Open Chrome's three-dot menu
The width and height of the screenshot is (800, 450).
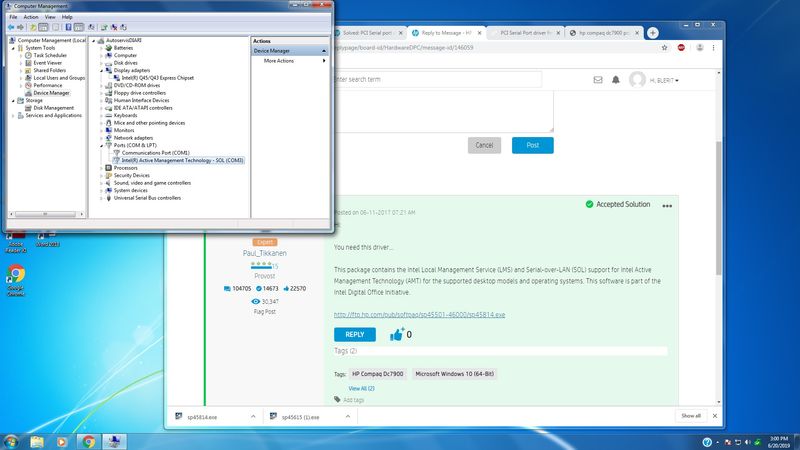pyautogui.click(x=713, y=47)
